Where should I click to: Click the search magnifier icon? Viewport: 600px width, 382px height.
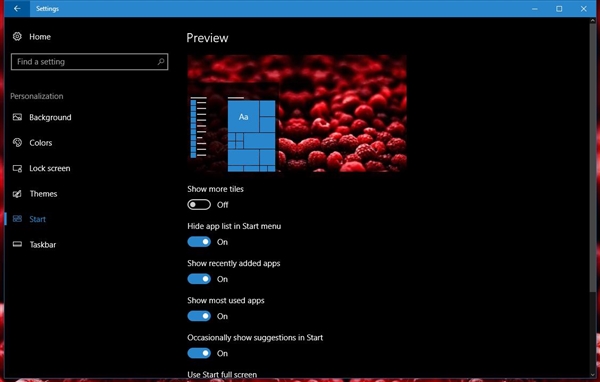point(161,62)
